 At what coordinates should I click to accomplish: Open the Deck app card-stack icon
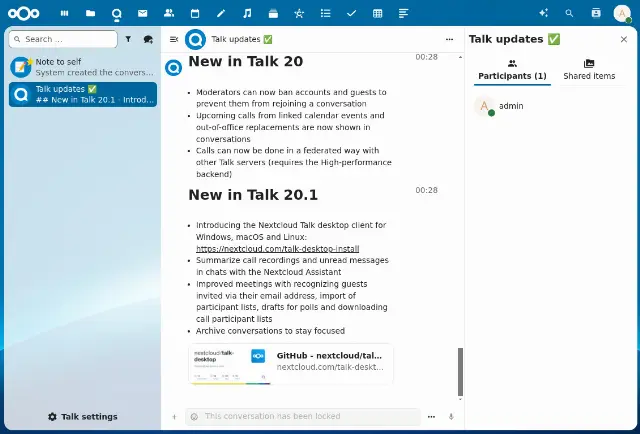tap(273, 13)
